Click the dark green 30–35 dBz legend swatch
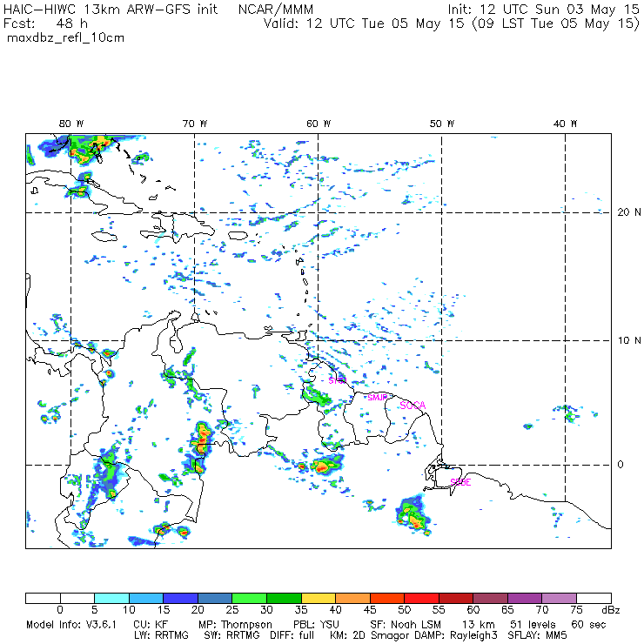The height and width of the screenshot is (644, 644). pos(284,598)
